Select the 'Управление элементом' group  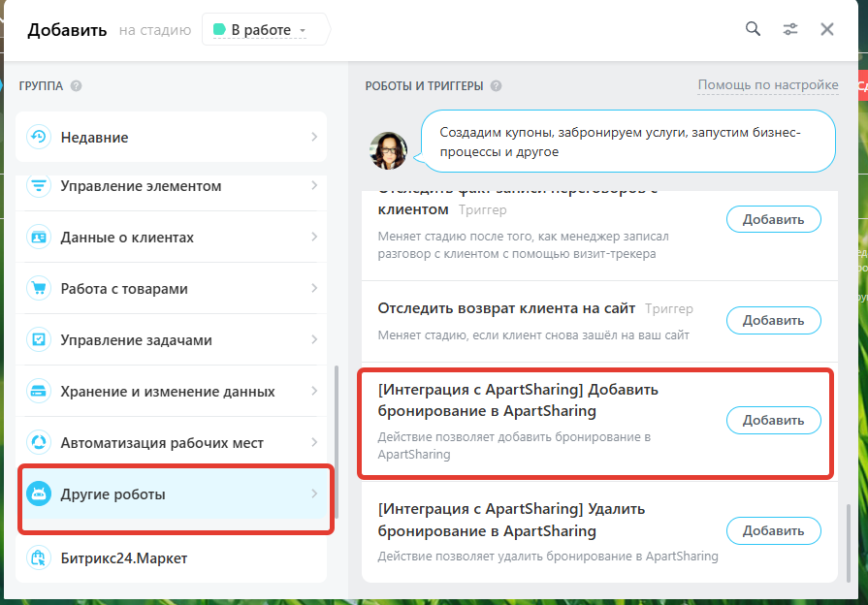[171, 193]
